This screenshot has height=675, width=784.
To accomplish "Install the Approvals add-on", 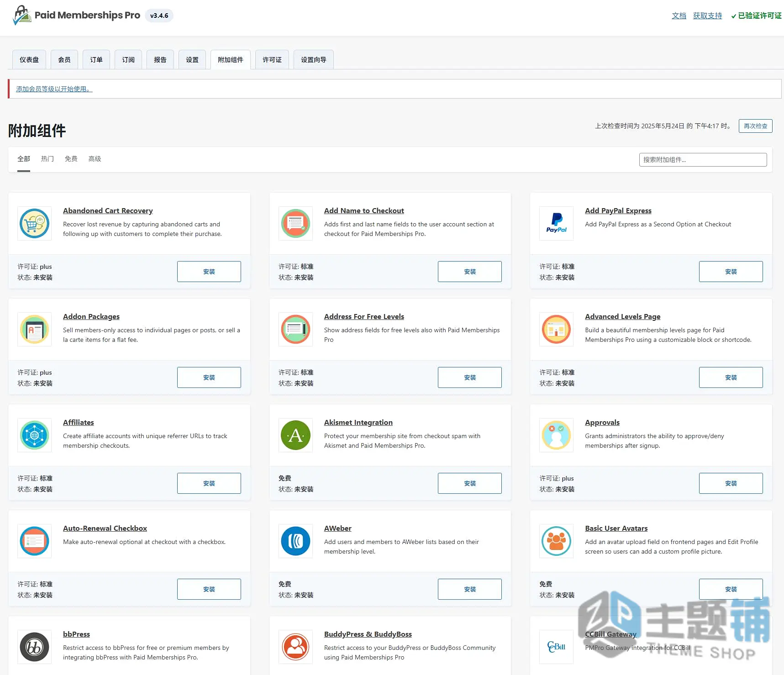I will click(x=731, y=483).
